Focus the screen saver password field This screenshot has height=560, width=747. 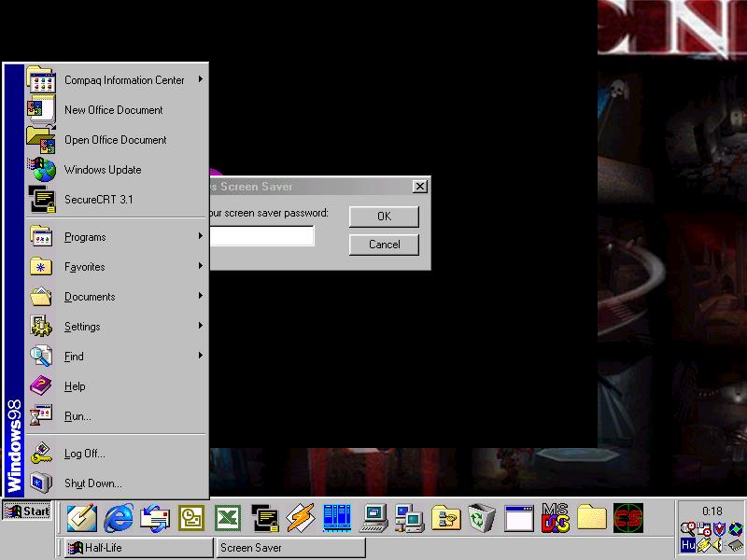pos(262,236)
